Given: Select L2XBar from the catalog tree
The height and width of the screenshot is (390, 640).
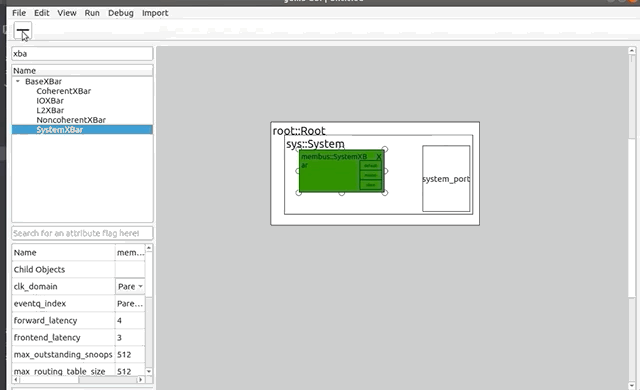Looking at the screenshot, I should pyautogui.click(x=50, y=110).
